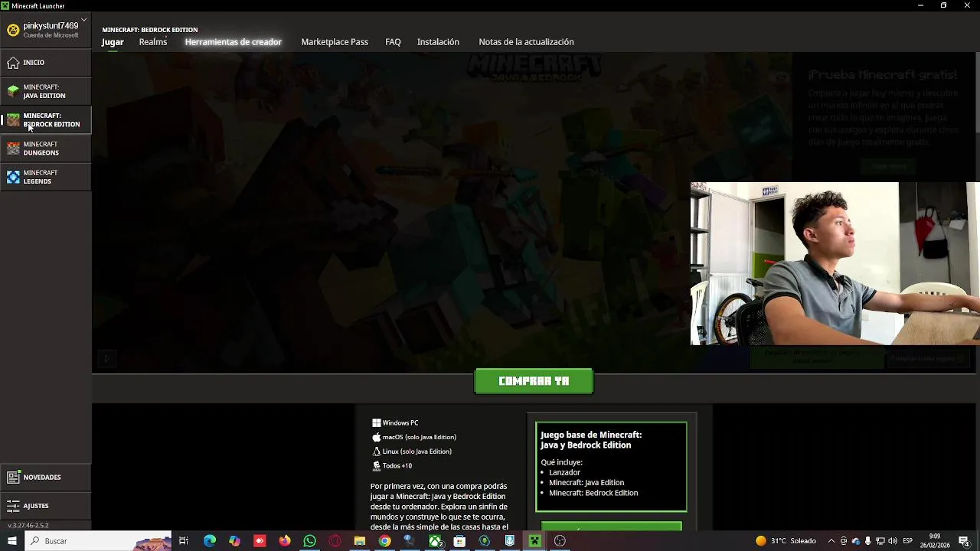This screenshot has width=980, height=551.
Task: Select Minecraft: Java Edition in sidebar
Action: 45,91
